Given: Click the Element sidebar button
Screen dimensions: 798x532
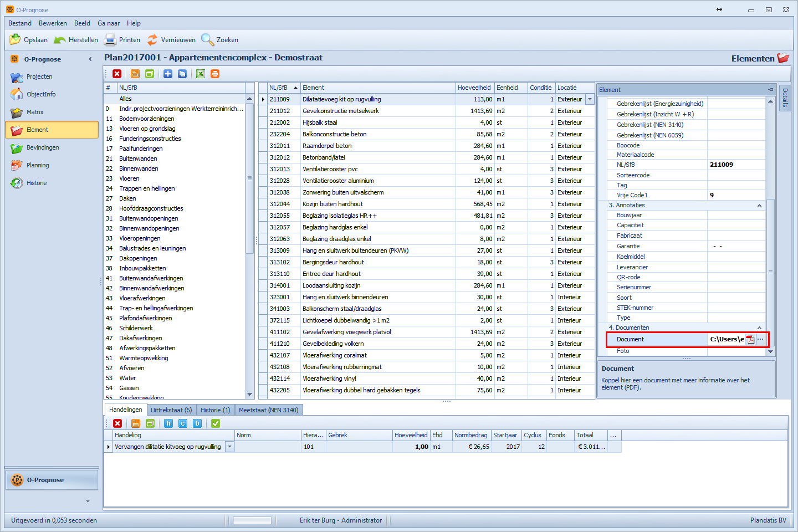Looking at the screenshot, I should (x=52, y=130).
